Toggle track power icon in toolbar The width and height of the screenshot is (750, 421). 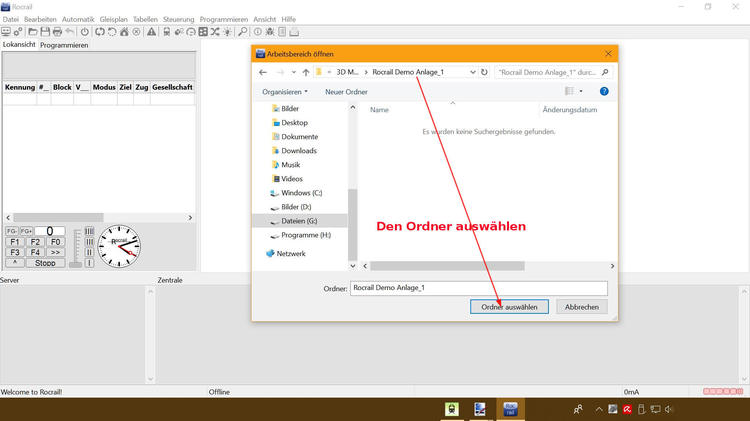click(x=85, y=32)
